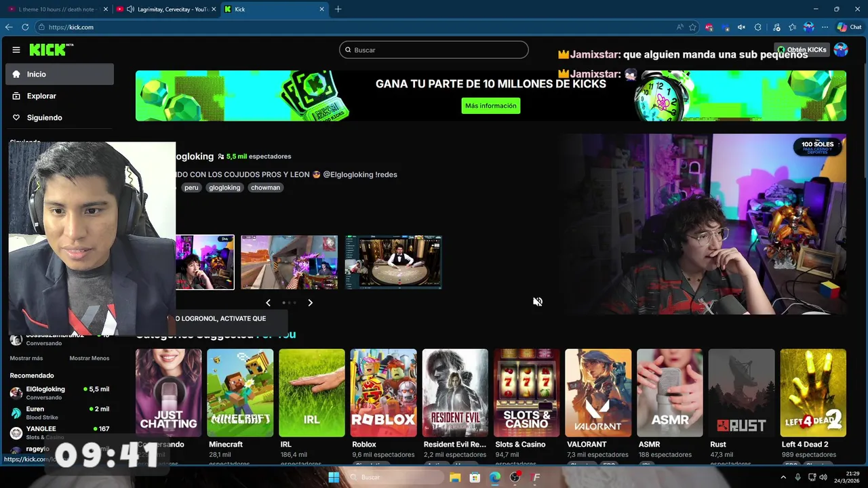Collapse list with Mostrar Menos

click(x=89, y=358)
